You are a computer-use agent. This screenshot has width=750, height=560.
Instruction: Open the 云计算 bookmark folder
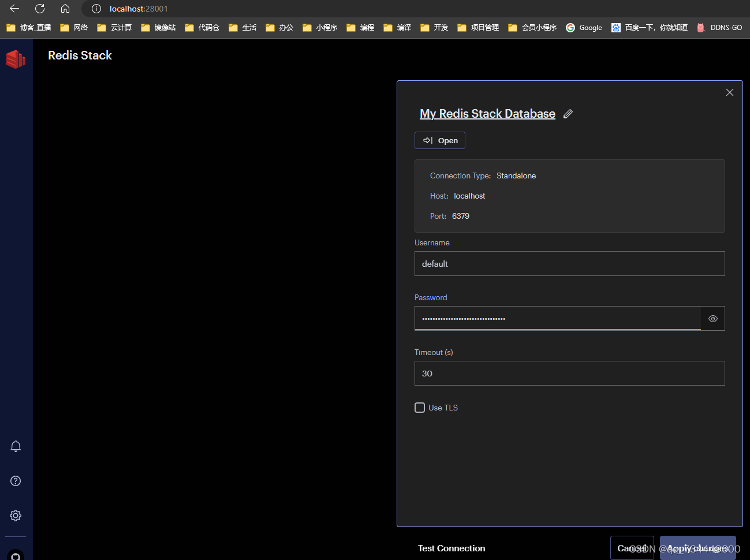(115, 28)
